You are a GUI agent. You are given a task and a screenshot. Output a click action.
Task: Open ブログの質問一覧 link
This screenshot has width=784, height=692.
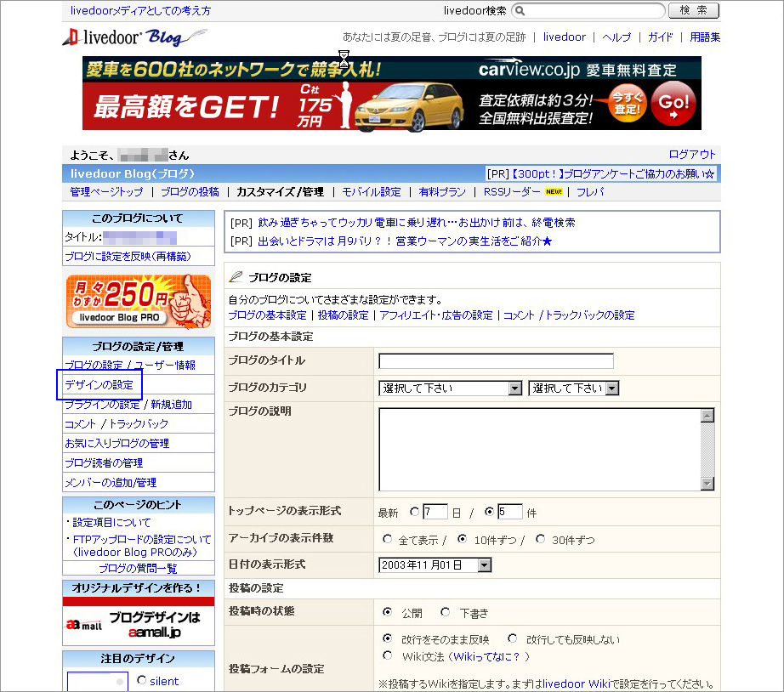click(x=138, y=569)
